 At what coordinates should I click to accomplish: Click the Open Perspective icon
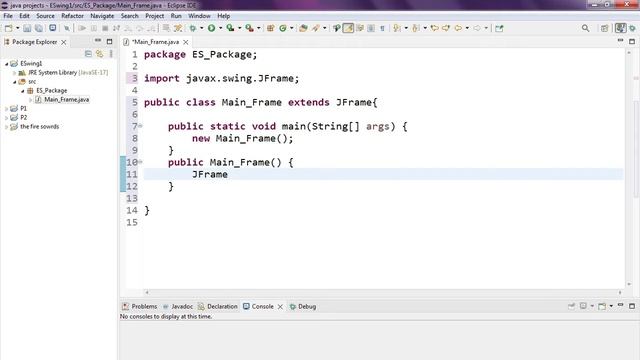604,28
